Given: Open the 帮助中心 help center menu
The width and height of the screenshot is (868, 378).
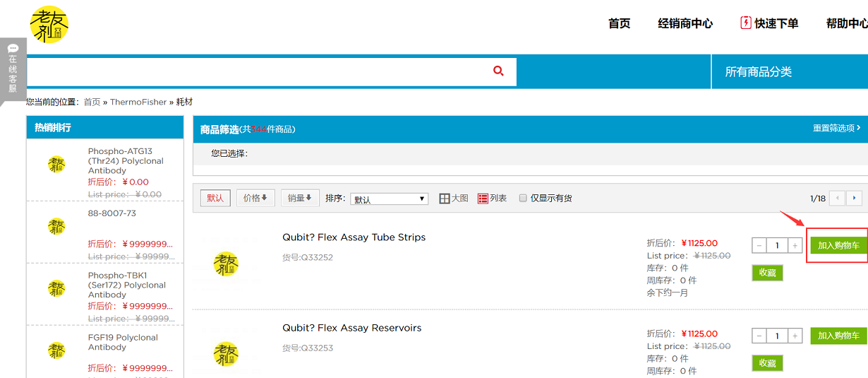Looking at the screenshot, I should [847, 23].
